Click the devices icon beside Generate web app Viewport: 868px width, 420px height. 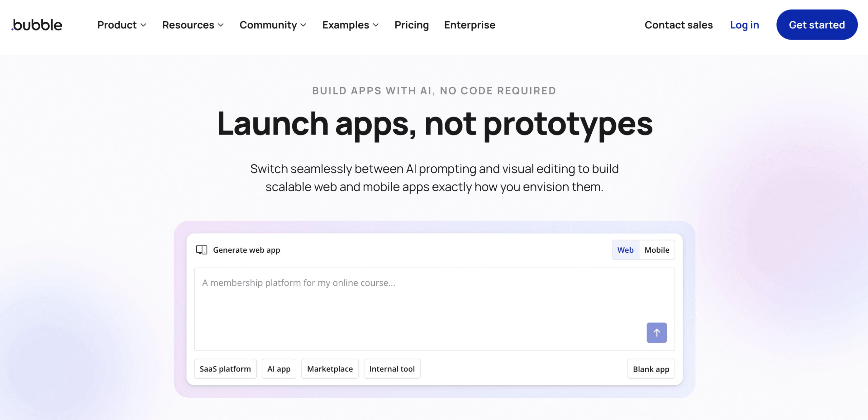click(x=202, y=250)
